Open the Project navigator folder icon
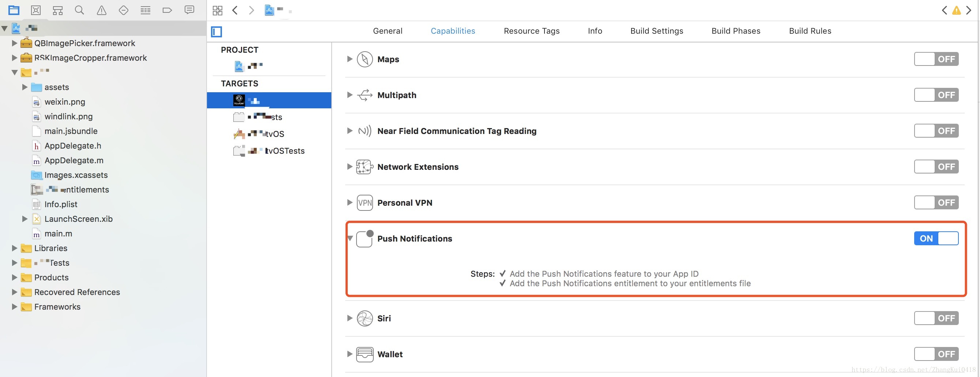 click(14, 10)
